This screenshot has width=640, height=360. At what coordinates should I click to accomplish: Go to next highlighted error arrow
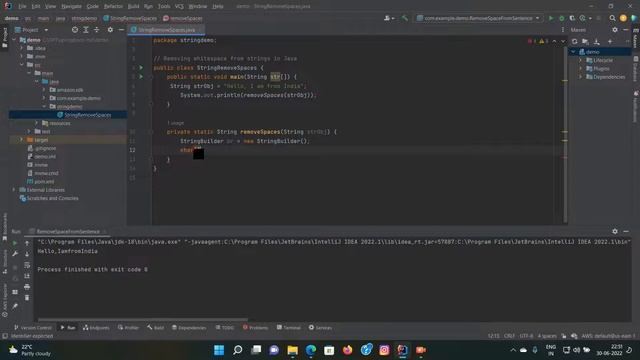pyautogui.click(x=563, y=41)
